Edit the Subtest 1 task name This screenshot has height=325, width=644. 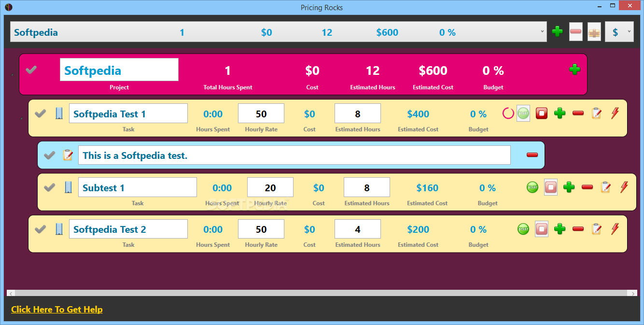pyautogui.click(x=138, y=187)
